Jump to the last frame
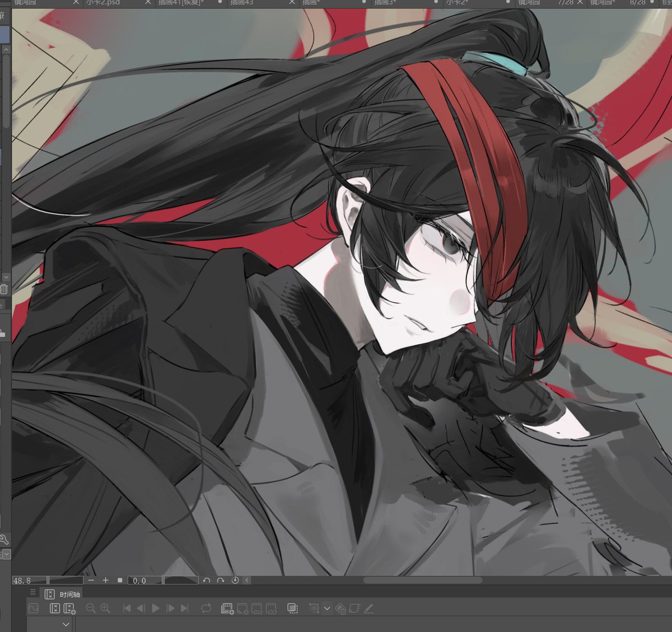Image resolution: width=672 pixels, height=632 pixels. pyautogui.click(x=185, y=608)
